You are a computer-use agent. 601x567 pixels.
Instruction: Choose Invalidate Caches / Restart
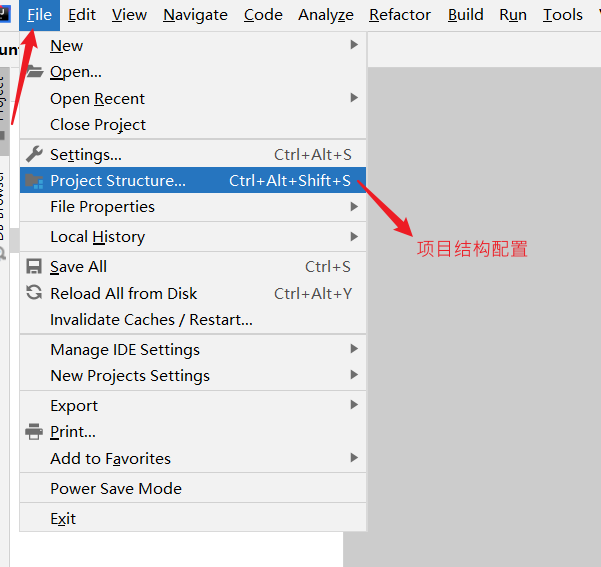click(151, 320)
